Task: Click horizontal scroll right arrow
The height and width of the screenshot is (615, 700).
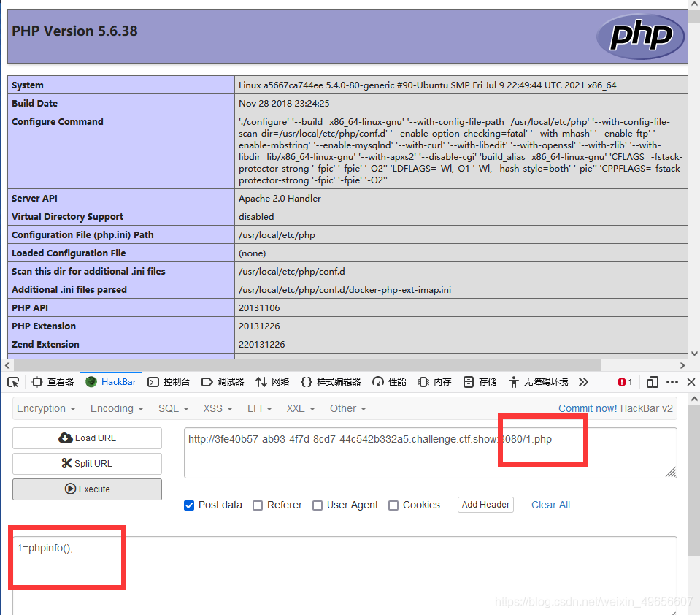Action: pyautogui.click(x=682, y=365)
